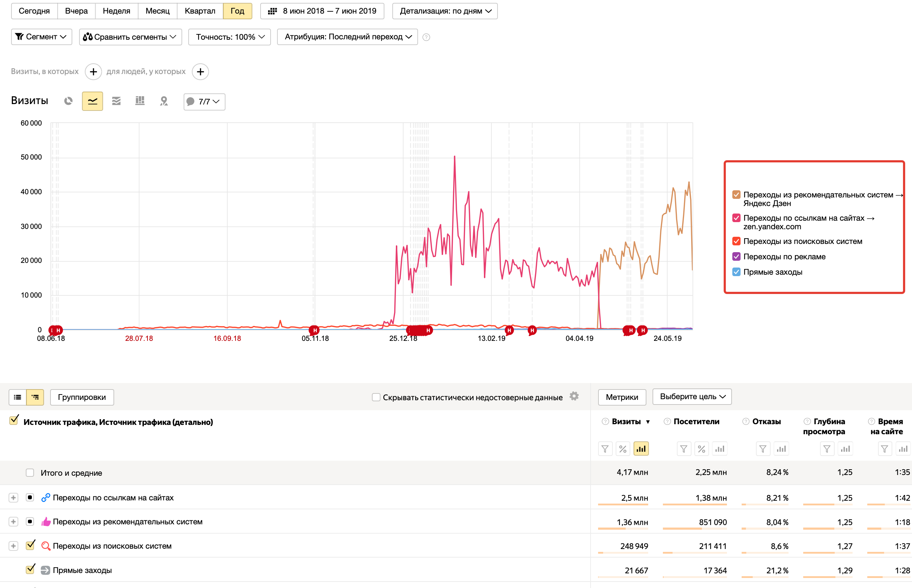Select the Неделя period tab

tap(116, 11)
